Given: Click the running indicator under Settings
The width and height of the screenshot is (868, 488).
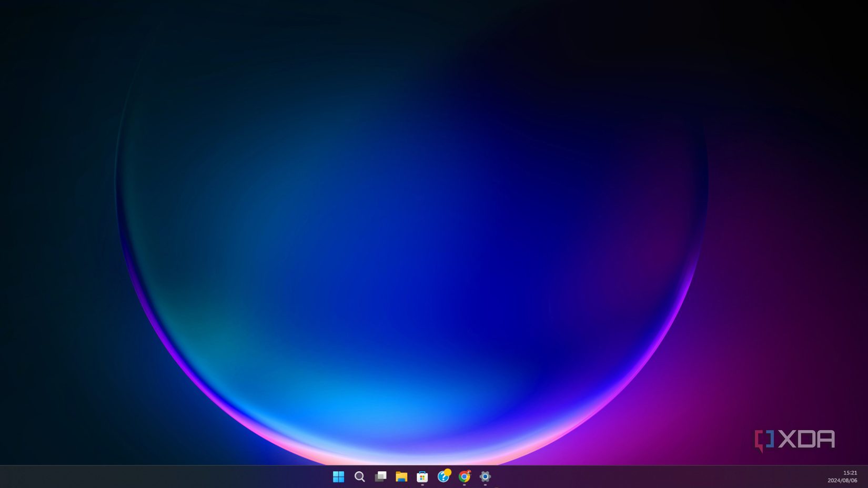Looking at the screenshot, I should [x=485, y=485].
